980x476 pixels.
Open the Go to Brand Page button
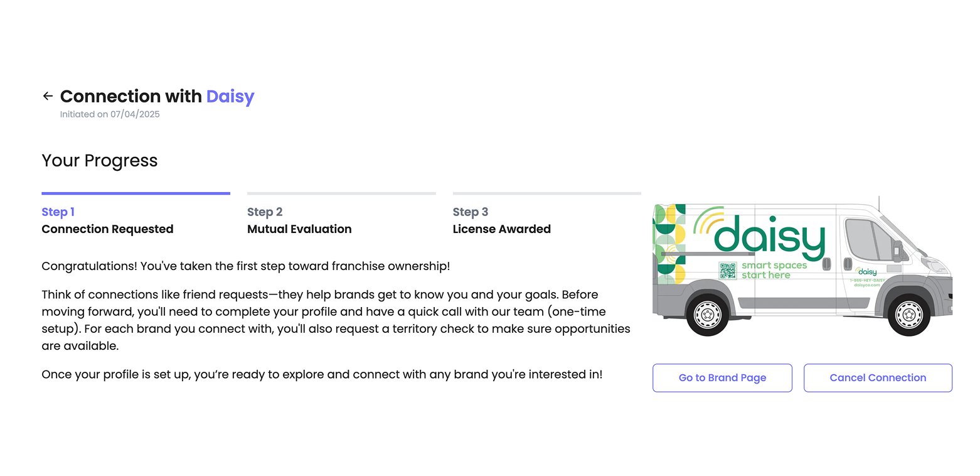pos(722,378)
